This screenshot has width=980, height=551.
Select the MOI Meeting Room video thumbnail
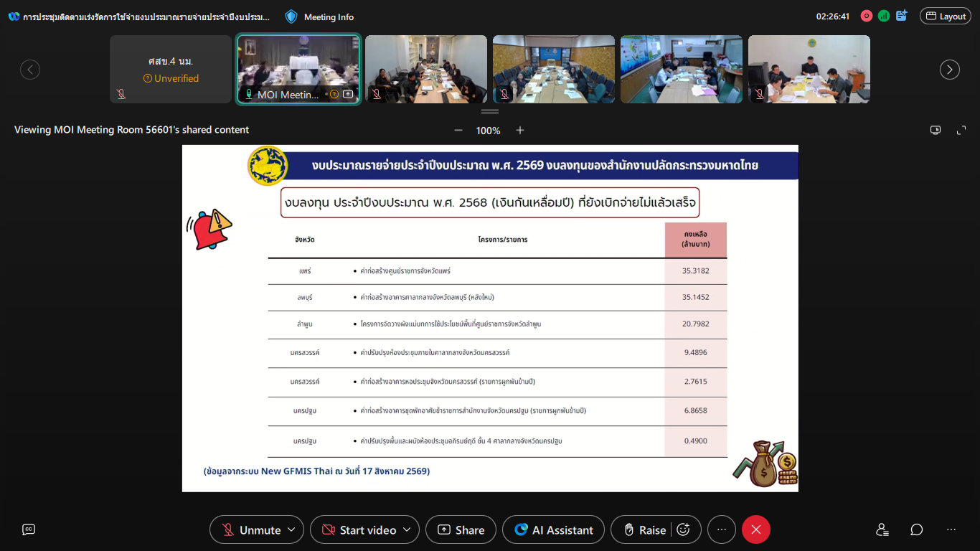coord(298,70)
